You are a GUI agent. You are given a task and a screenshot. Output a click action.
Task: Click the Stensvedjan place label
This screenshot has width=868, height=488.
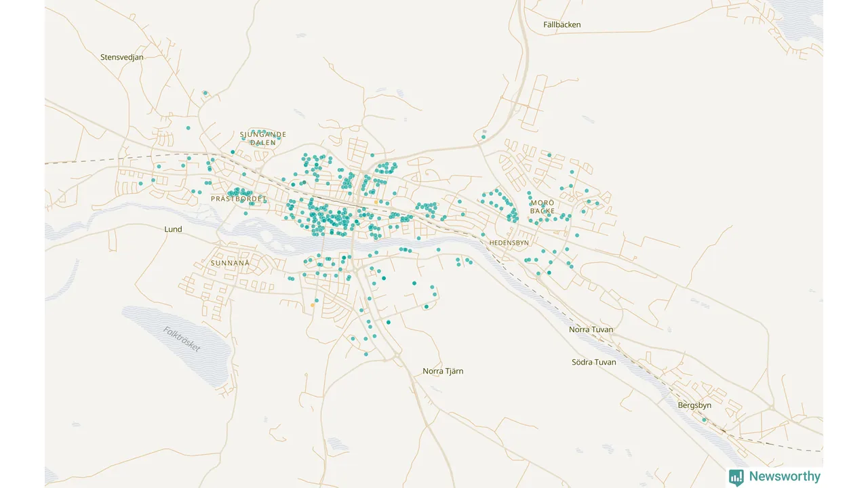pyautogui.click(x=122, y=58)
